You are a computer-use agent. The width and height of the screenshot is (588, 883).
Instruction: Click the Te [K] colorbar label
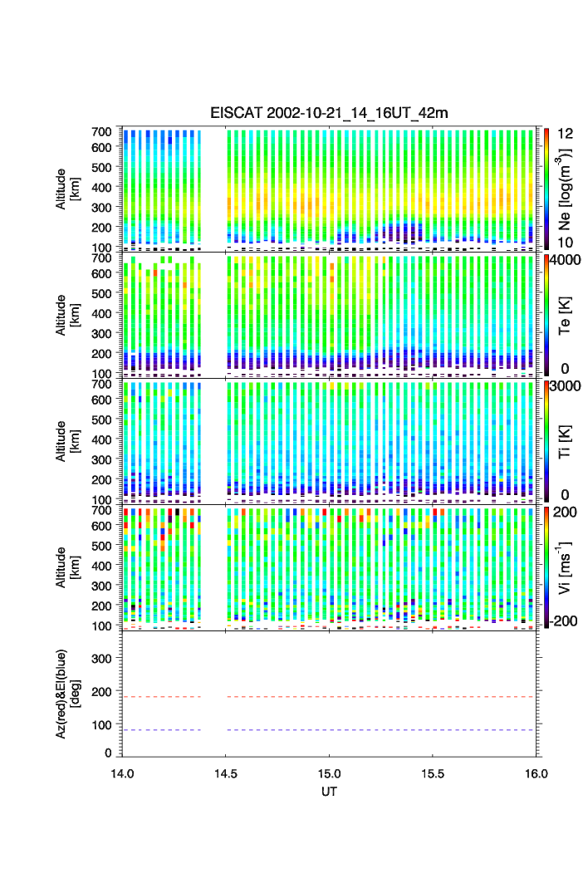point(567,315)
